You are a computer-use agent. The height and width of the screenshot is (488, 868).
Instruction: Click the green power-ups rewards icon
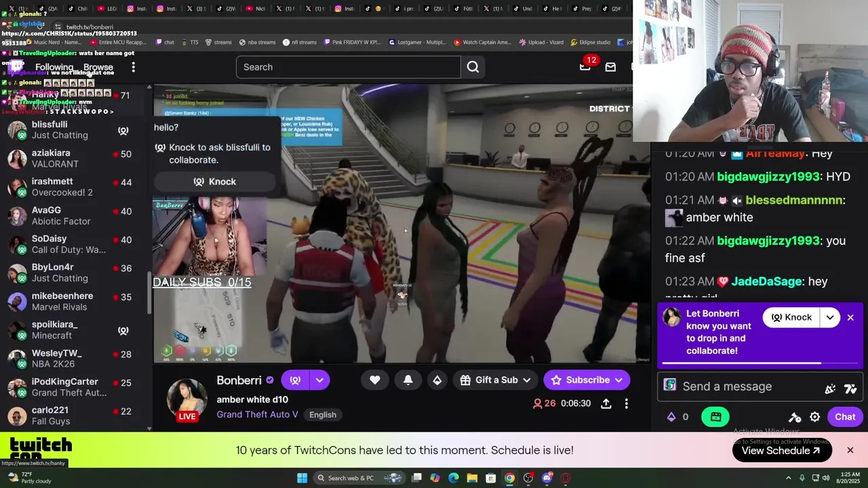click(715, 417)
